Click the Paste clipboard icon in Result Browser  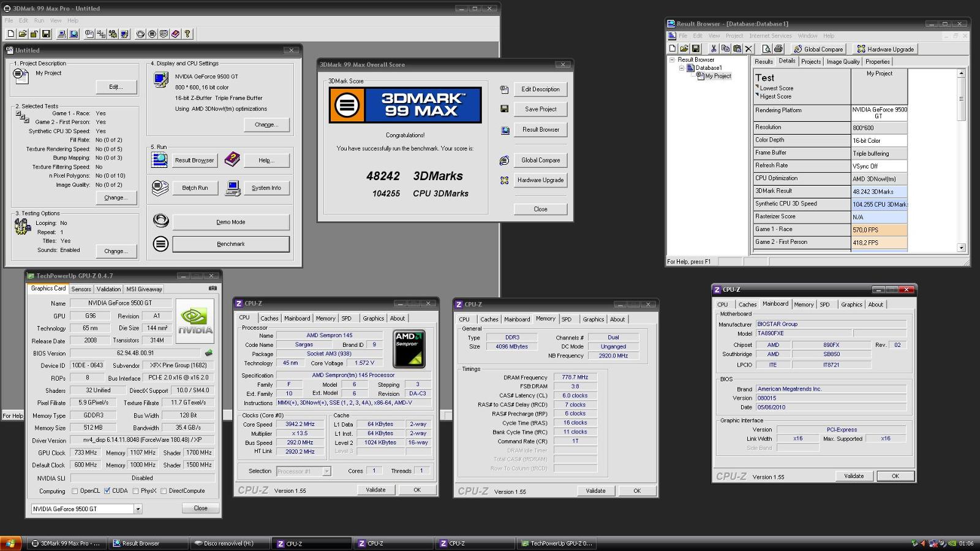pyautogui.click(x=737, y=48)
